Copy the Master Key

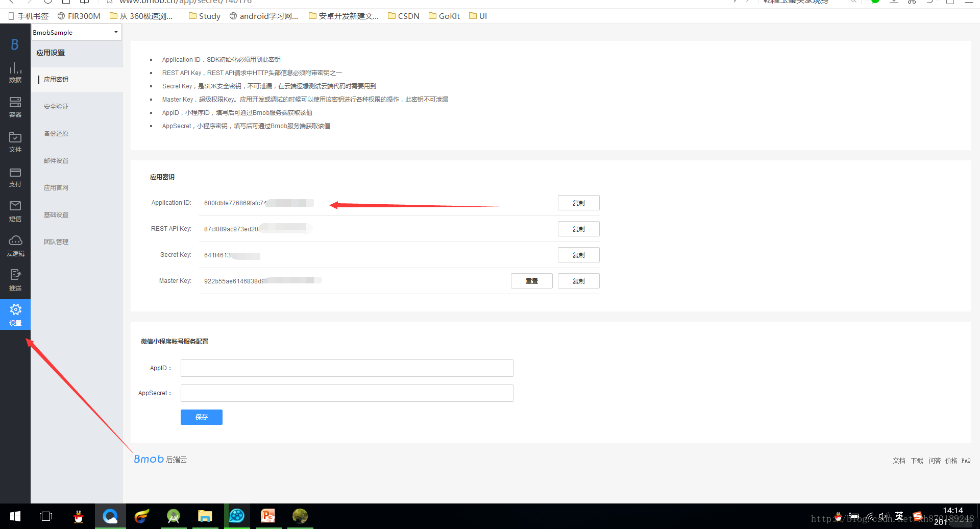point(578,281)
